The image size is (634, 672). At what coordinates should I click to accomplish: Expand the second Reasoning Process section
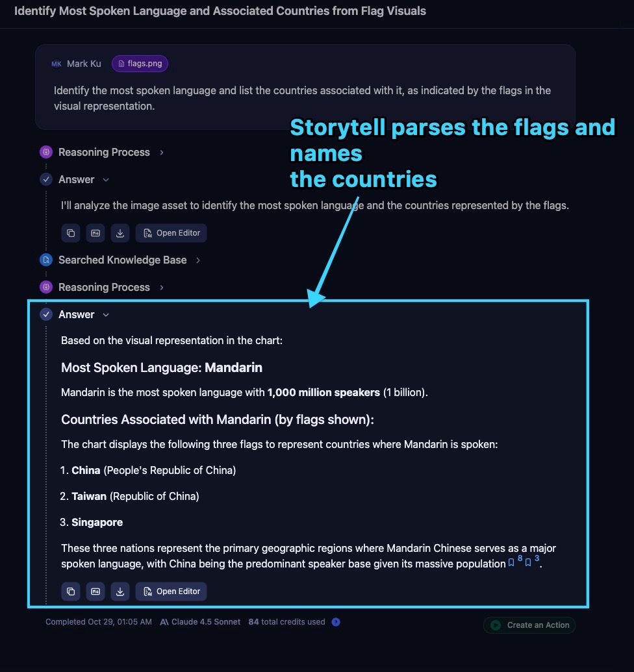162,287
